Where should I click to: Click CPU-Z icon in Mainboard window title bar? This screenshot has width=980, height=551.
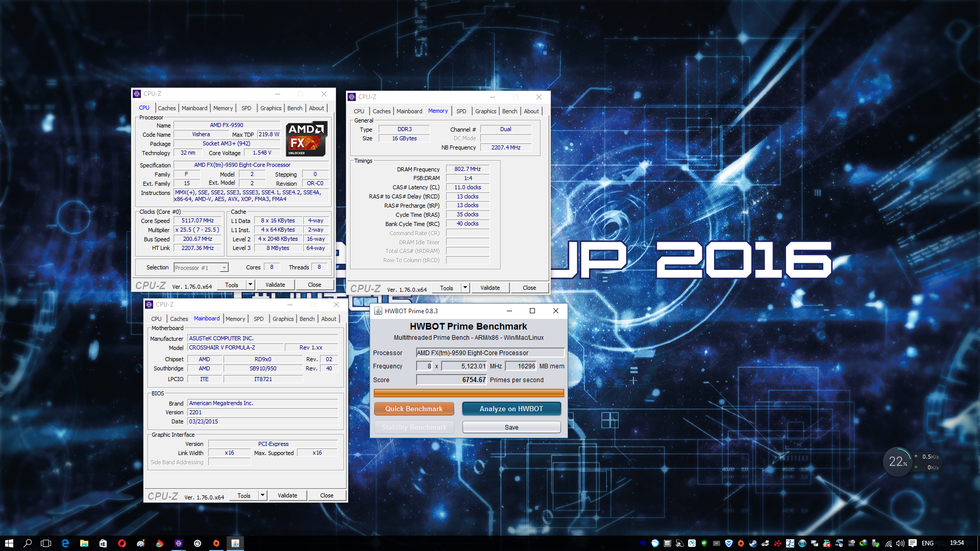coord(149,305)
